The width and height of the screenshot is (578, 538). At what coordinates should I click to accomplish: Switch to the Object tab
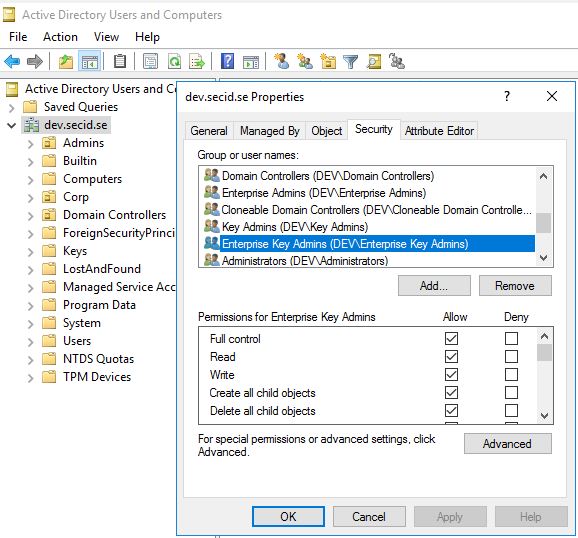pyautogui.click(x=327, y=131)
